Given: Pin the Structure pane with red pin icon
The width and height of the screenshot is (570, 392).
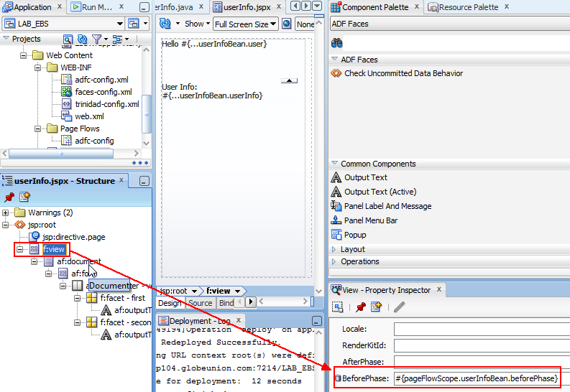Looking at the screenshot, I should coord(9,197).
